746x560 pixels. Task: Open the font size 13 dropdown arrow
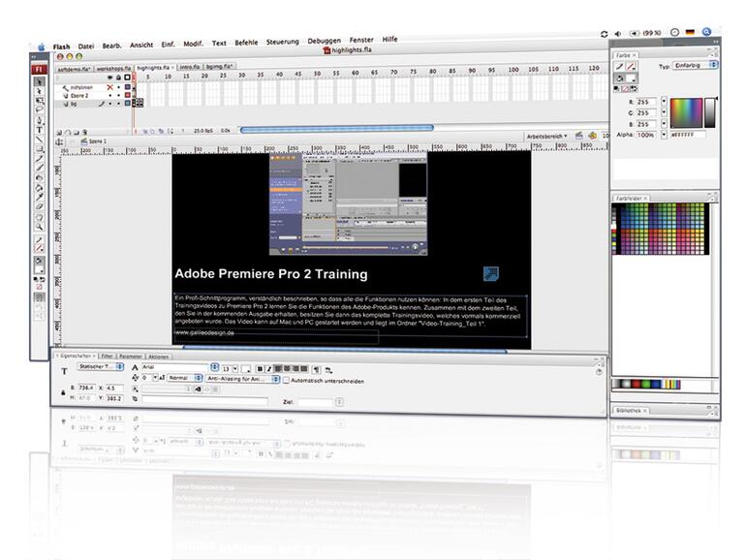click(235, 369)
